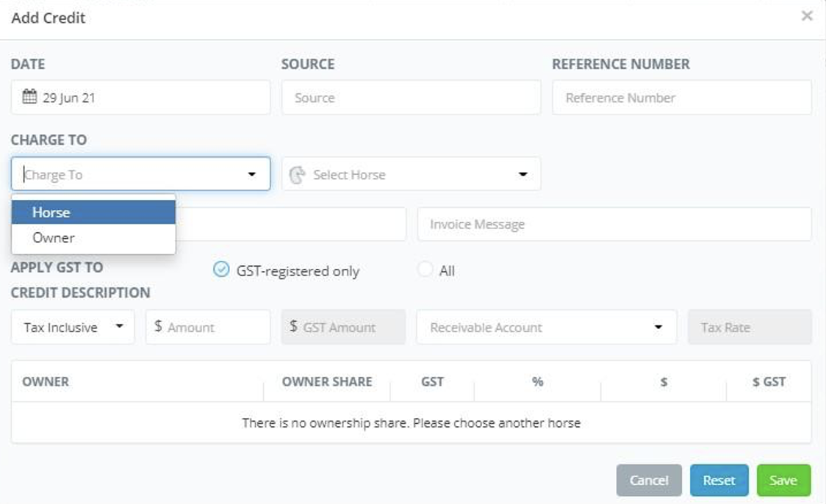826x504 pixels.
Task: Select the GST-registered only radio option
Action: (221, 270)
